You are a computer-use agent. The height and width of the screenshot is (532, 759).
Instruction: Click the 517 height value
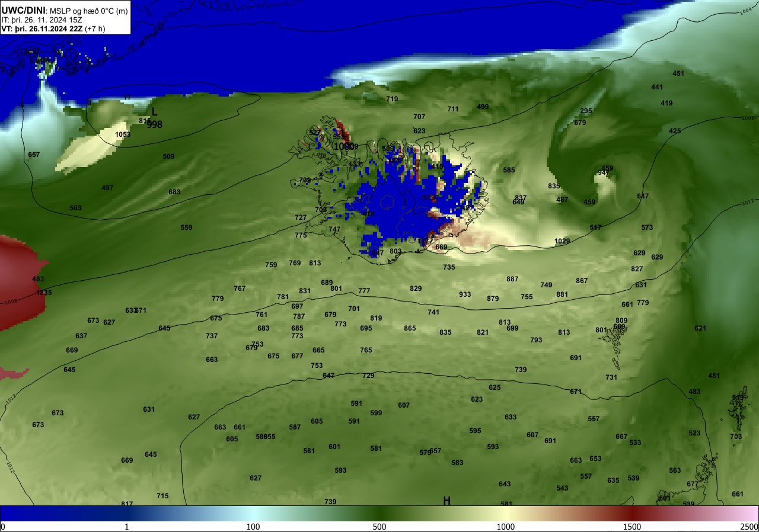click(595, 227)
